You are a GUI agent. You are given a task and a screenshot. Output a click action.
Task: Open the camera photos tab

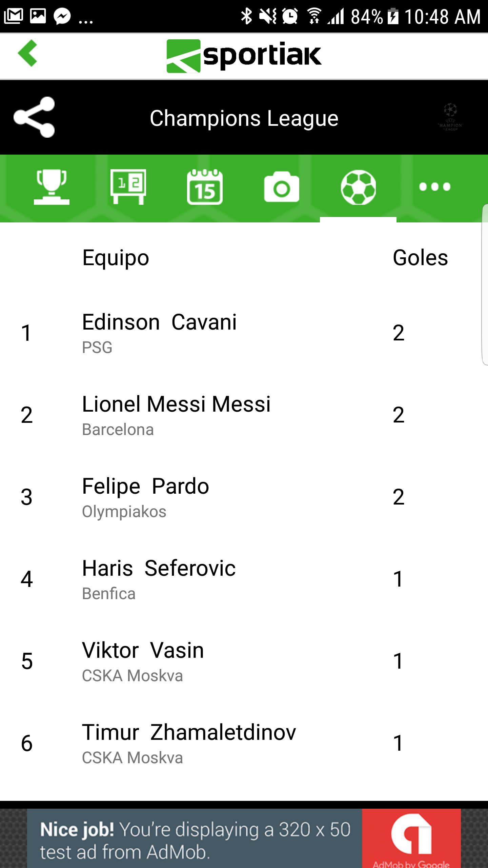click(x=281, y=187)
